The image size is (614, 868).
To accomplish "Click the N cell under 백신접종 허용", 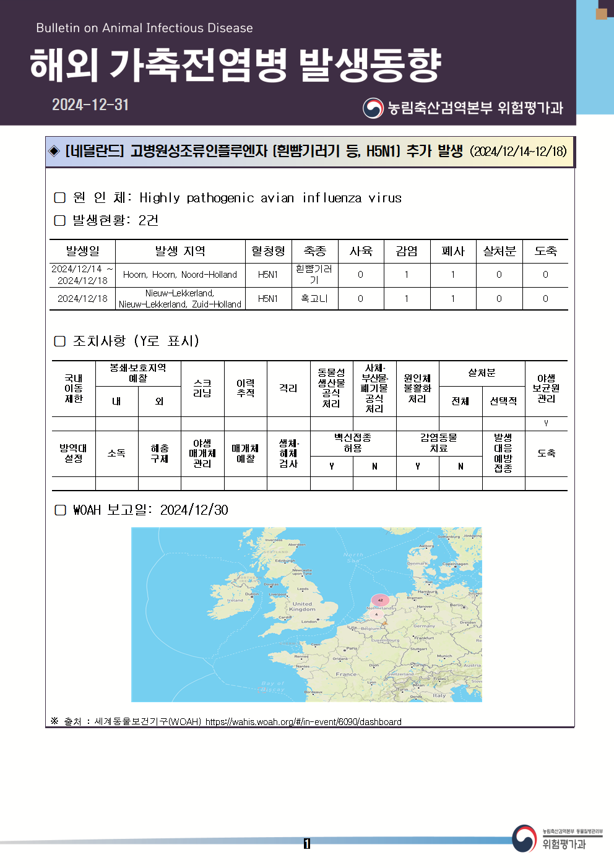I will 374,466.
